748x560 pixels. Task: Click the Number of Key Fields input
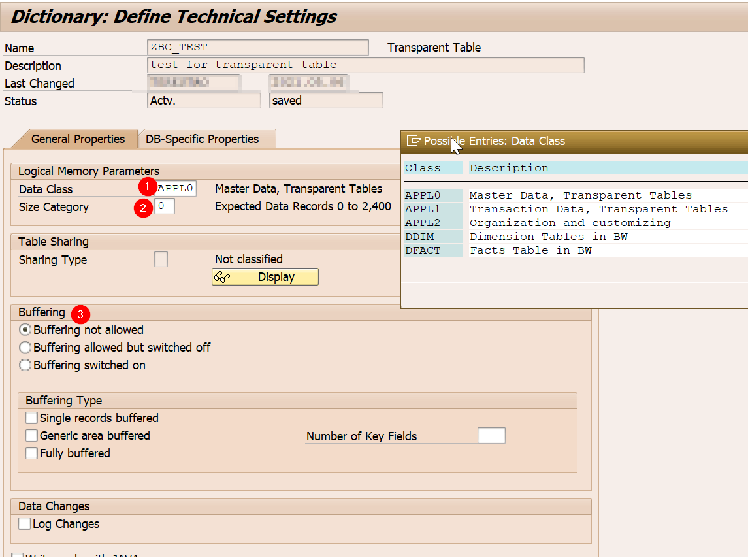point(491,435)
